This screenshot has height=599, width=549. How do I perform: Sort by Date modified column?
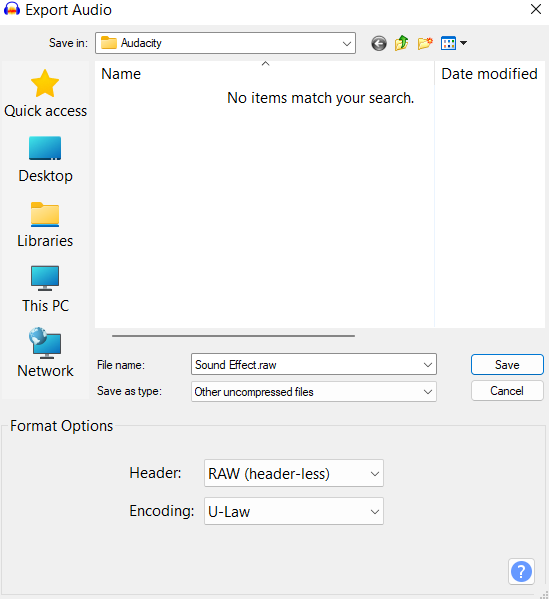coord(489,74)
